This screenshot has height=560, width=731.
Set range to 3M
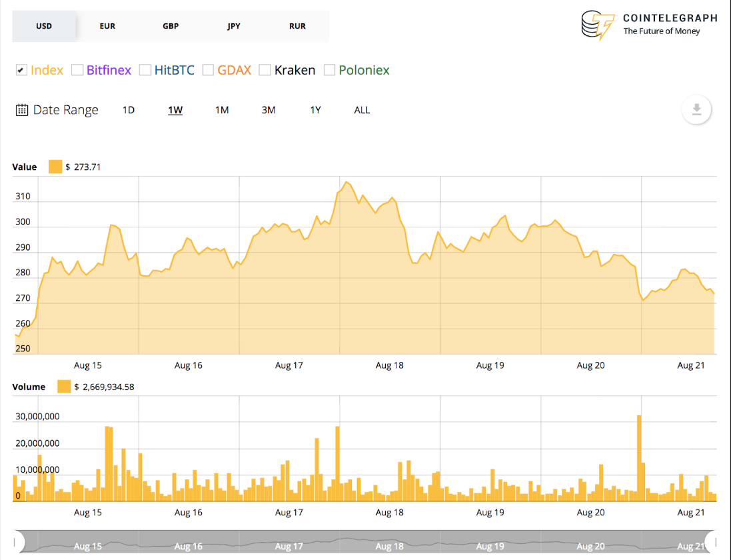[x=269, y=110]
